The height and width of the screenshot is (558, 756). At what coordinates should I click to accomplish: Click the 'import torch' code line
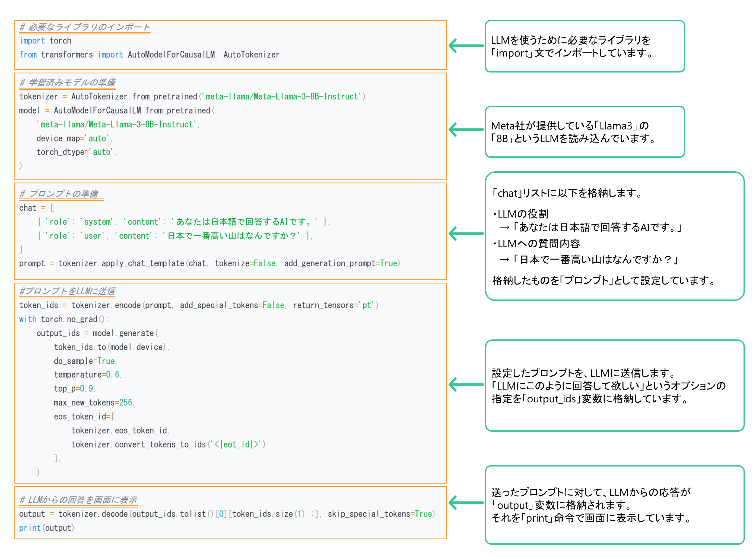click(45, 41)
